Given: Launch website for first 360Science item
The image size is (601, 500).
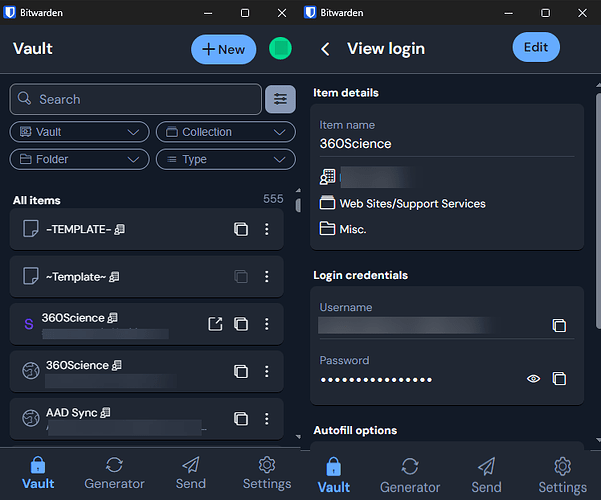Looking at the screenshot, I should (215, 324).
